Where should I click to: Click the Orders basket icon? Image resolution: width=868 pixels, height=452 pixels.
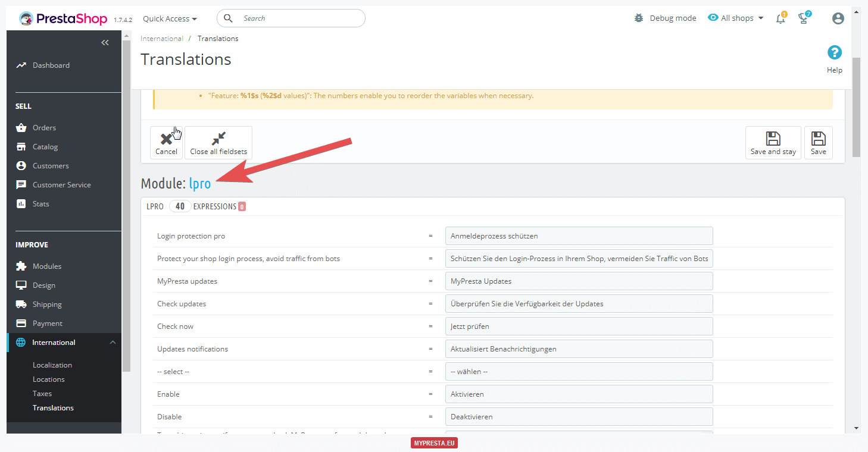pyautogui.click(x=21, y=128)
